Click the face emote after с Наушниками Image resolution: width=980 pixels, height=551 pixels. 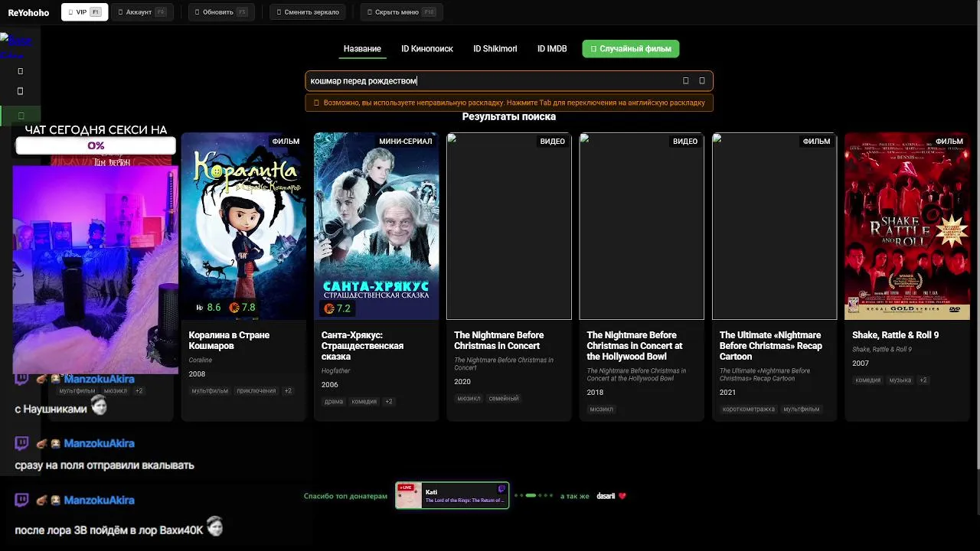click(x=99, y=406)
